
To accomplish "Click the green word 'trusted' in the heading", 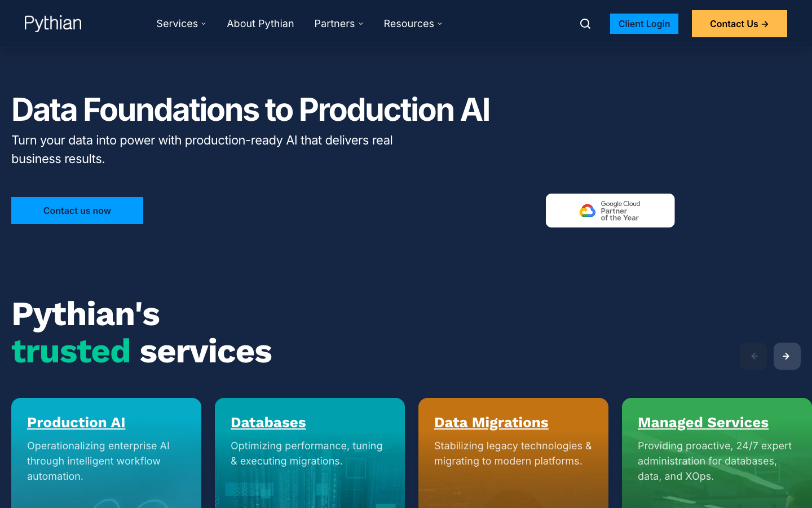I will (71, 351).
